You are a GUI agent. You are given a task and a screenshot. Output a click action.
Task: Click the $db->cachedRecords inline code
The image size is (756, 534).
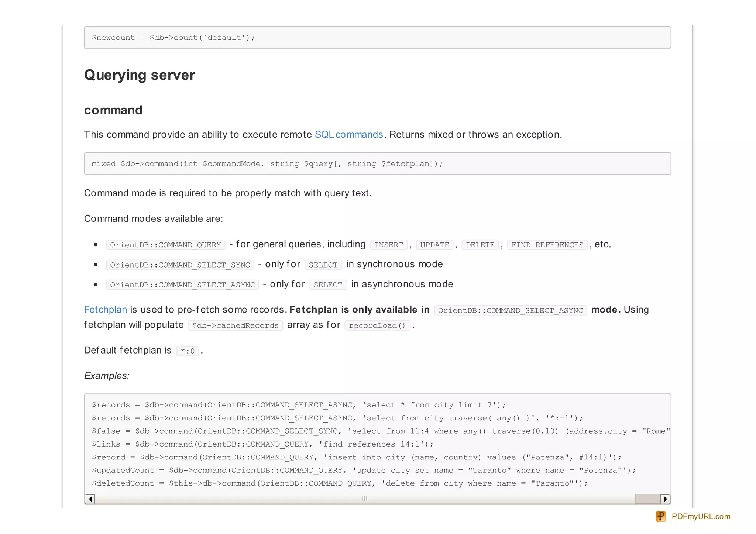[235, 325]
